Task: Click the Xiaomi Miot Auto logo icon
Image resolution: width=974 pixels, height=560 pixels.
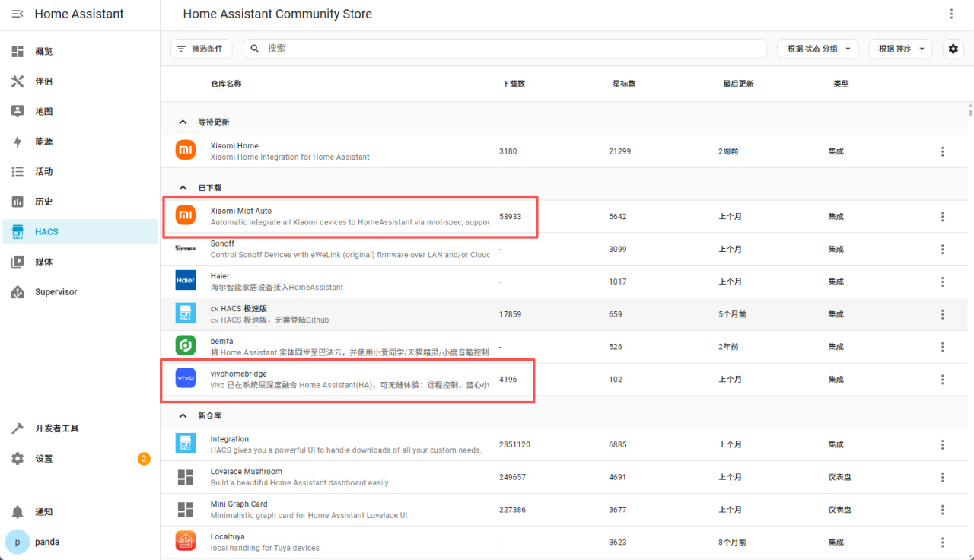Action: tap(185, 216)
